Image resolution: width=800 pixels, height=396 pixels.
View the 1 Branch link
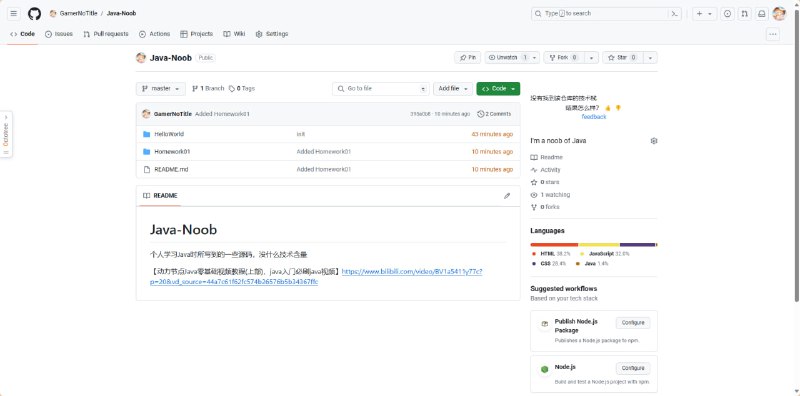(208, 89)
